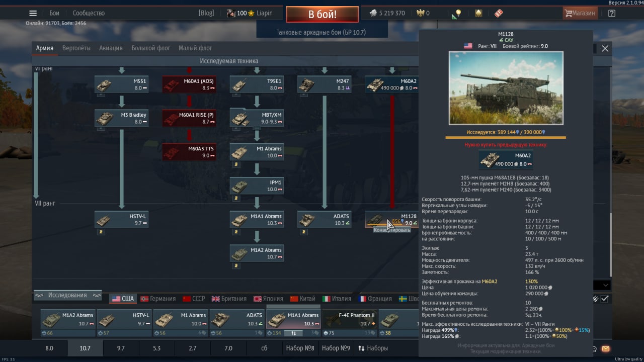
Task: Select M551 in research tree
Action: 121,84
